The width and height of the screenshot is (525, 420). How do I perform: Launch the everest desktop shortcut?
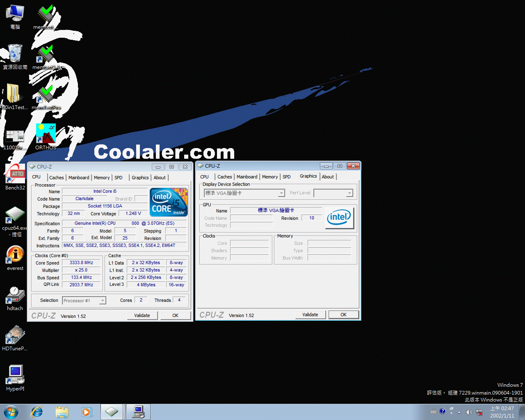pyautogui.click(x=15, y=258)
